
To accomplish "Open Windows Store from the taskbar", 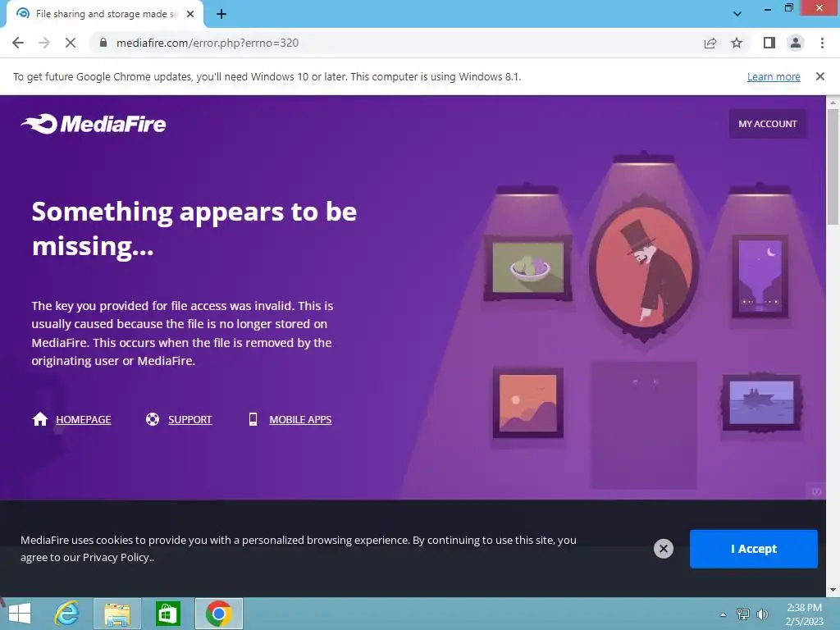I will click(167, 614).
